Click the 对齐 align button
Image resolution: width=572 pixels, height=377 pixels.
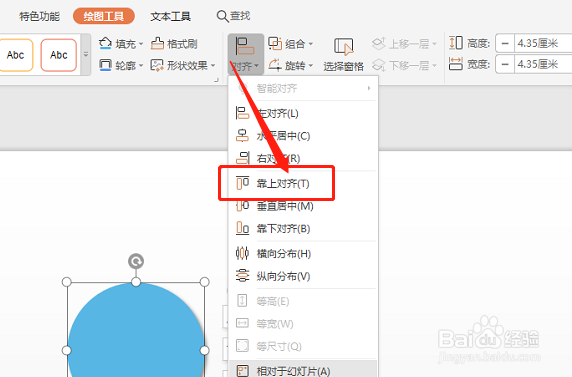[246, 54]
